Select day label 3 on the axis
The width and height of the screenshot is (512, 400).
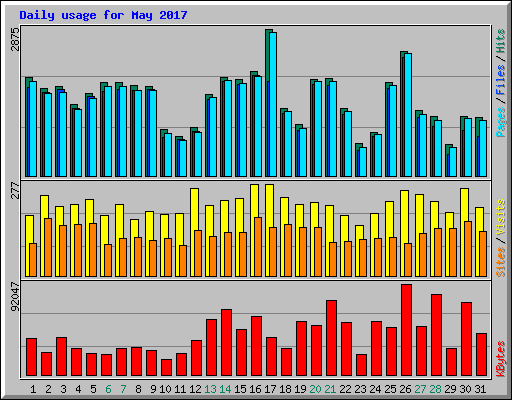[63, 389]
